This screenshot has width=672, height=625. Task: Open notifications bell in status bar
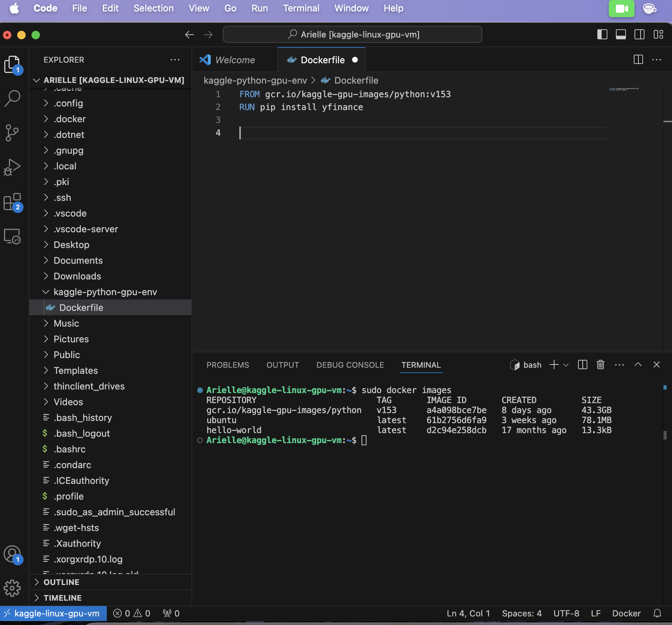pyautogui.click(x=657, y=614)
